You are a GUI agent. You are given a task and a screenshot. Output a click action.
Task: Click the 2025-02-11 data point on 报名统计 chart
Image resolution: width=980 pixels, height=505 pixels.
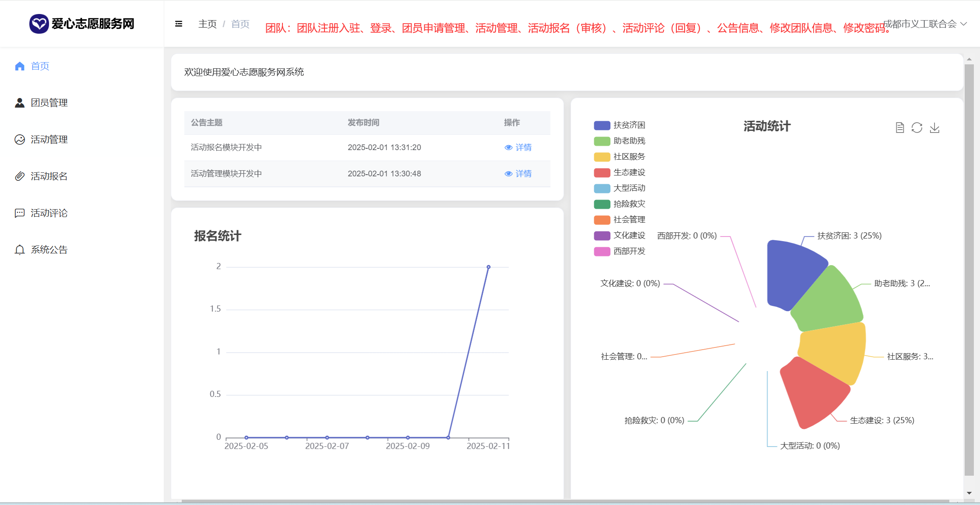[x=488, y=267]
